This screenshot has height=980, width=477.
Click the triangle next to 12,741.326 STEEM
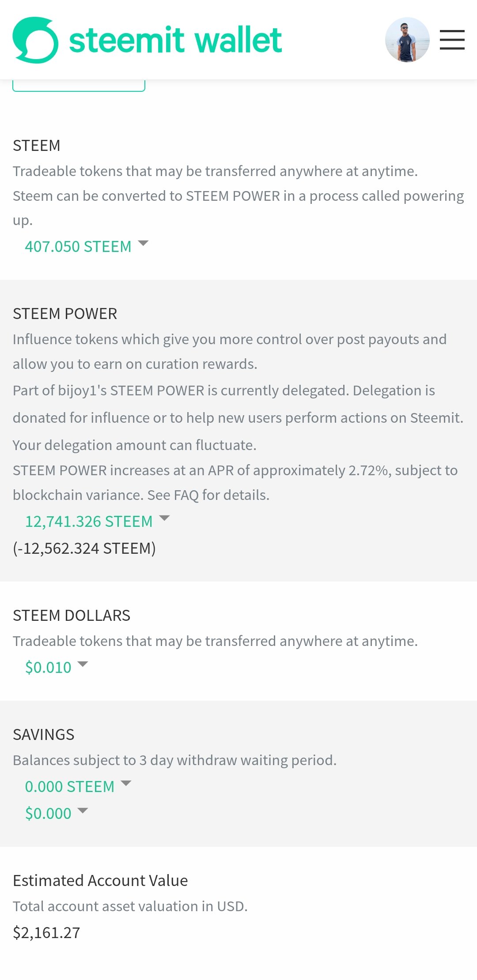164,518
